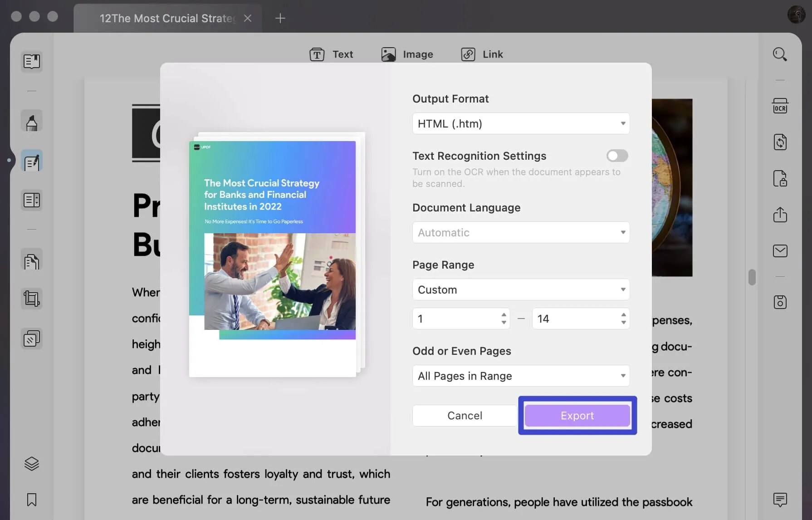Open the Document Language dropdown
This screenshot has width=812, height=520.
coord(520,232)
